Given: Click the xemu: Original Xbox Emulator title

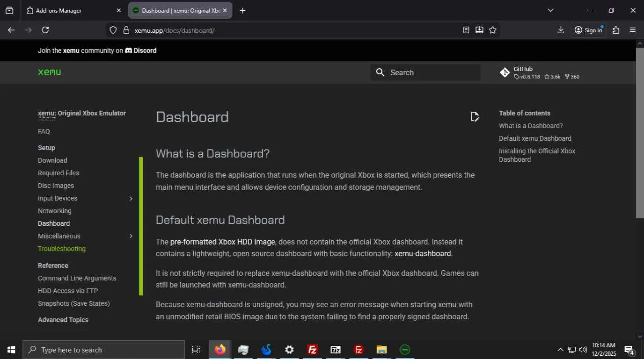Looking at the screenshot, I should (82, 113).
